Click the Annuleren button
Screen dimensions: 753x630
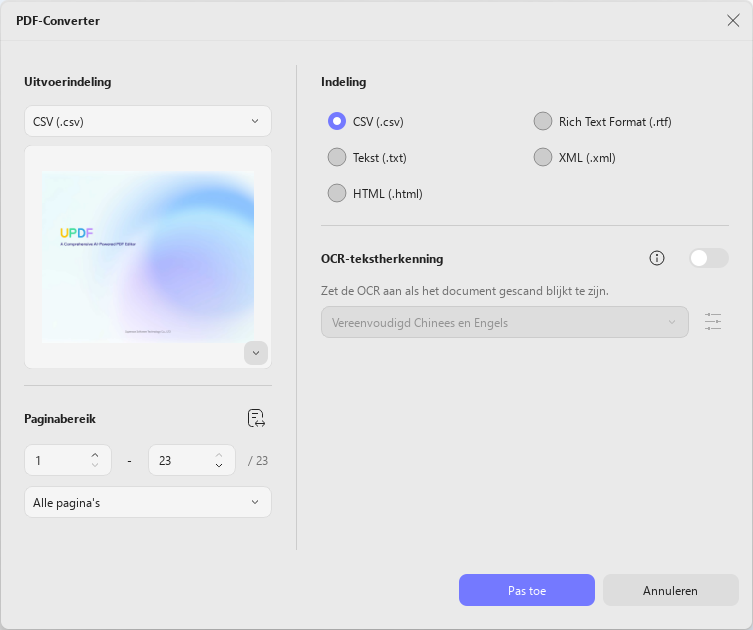670,590
